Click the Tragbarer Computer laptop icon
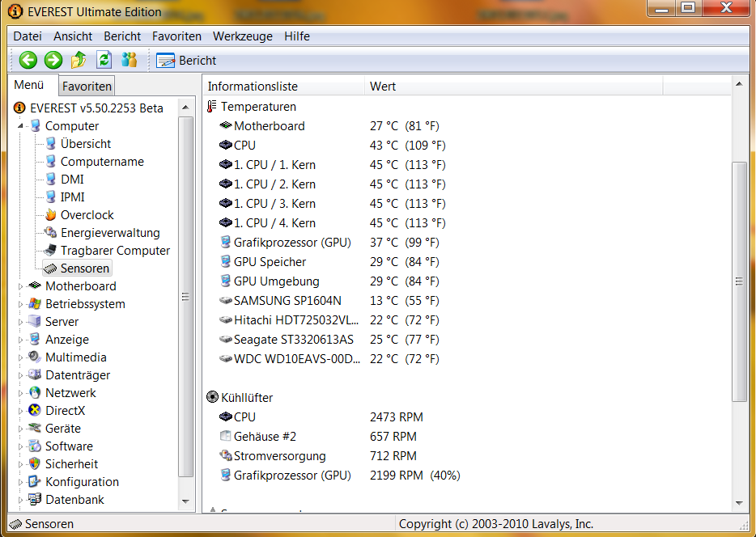The height and width of the screenshot is (537, 756). [50, 251]
